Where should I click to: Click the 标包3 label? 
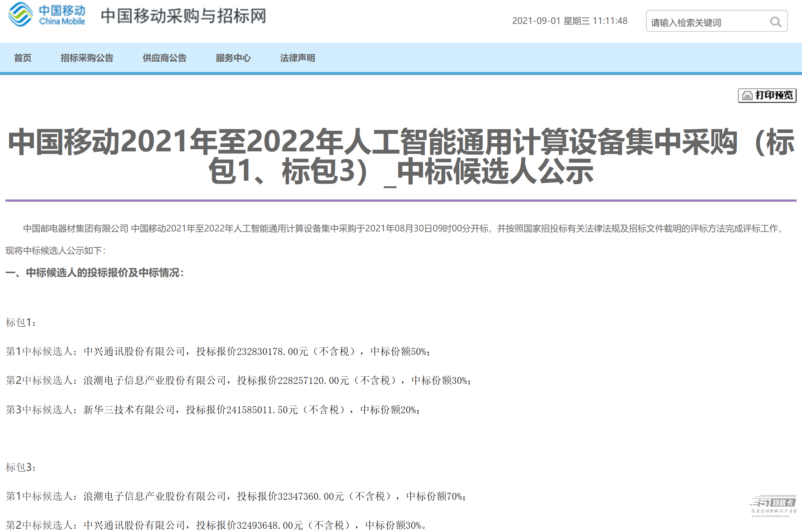(20, 467)
